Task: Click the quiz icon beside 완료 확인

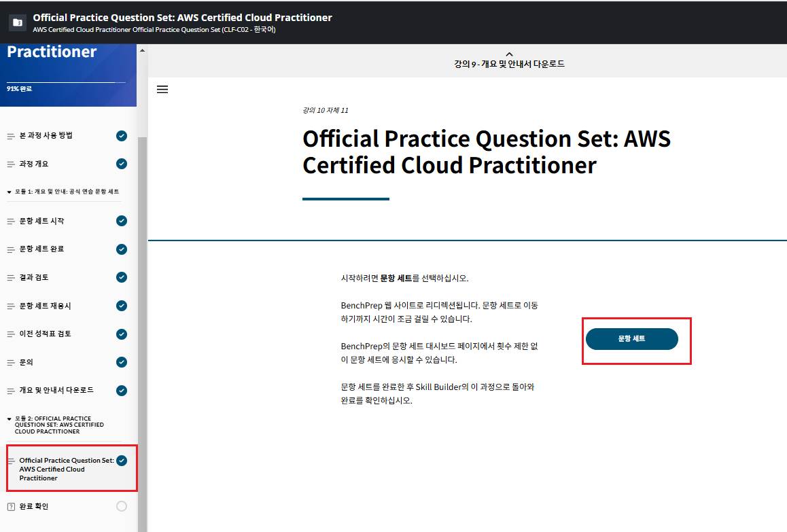Action: point(11,507)
